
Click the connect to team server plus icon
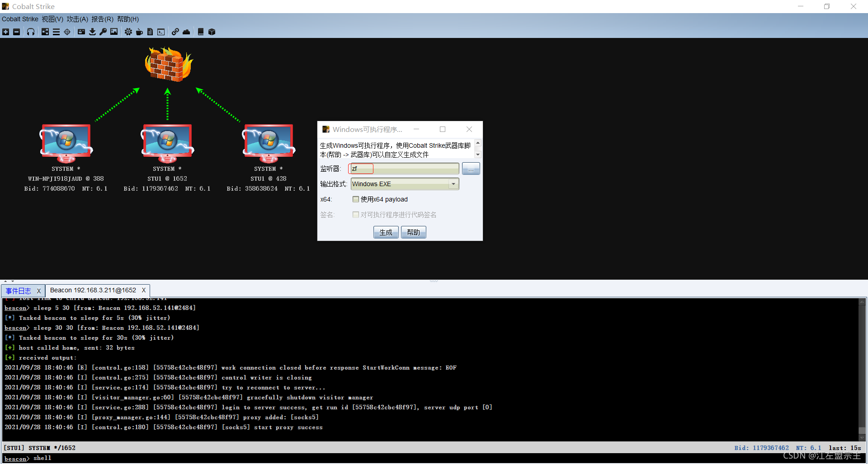click(x=5, y=32)
